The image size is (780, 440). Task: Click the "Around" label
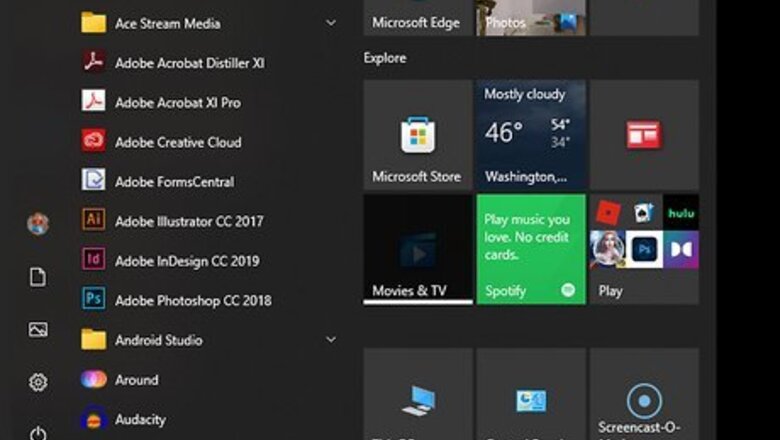(137, 380)
